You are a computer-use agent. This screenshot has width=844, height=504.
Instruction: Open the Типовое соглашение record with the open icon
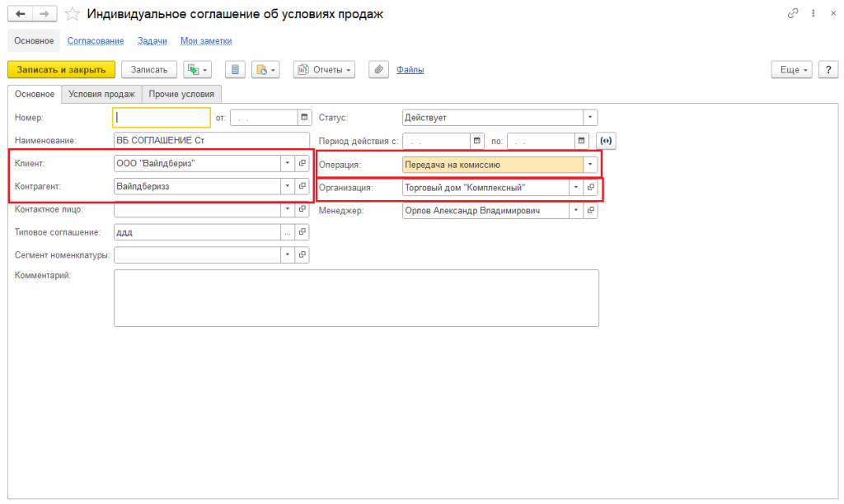point(302,232)
